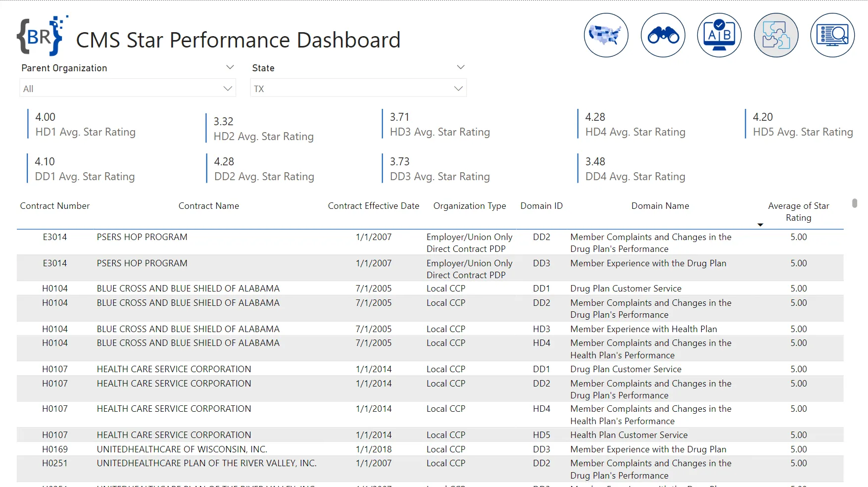Open the A/B comparison monitor icon

click(x=719, y=35)
